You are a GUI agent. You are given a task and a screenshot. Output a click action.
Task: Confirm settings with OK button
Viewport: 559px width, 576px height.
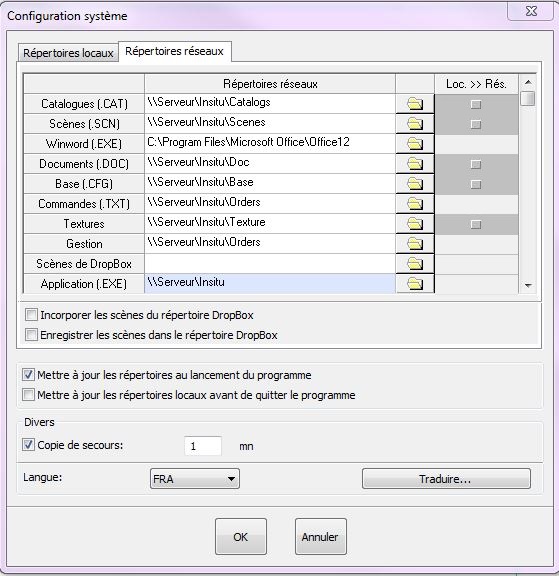pos(241,537)
